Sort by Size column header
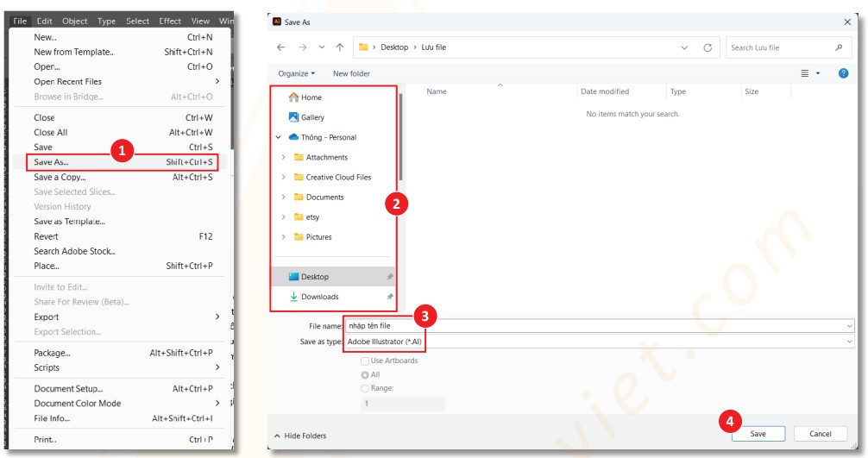 [752, 91]
